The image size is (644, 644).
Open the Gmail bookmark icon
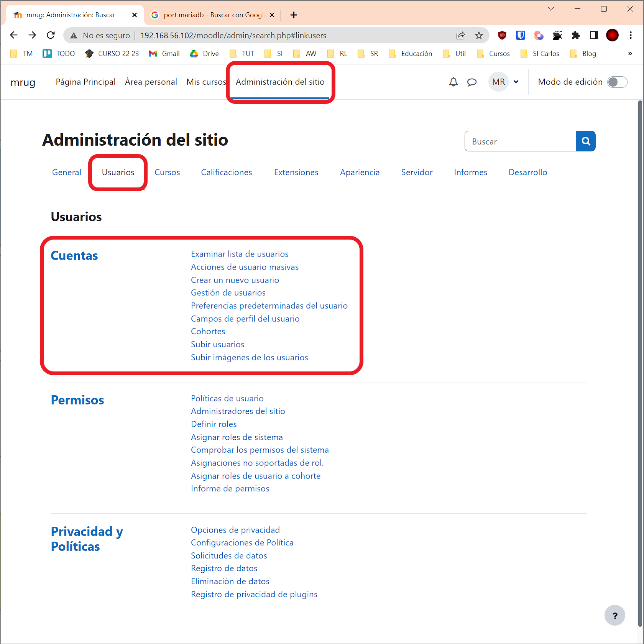(x=153, y=53)
